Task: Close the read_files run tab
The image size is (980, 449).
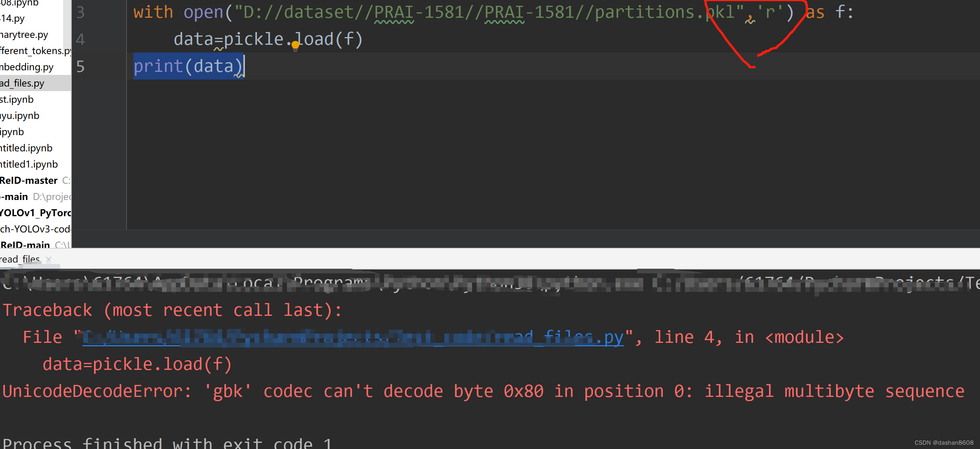Action: [x=49, y=259]
